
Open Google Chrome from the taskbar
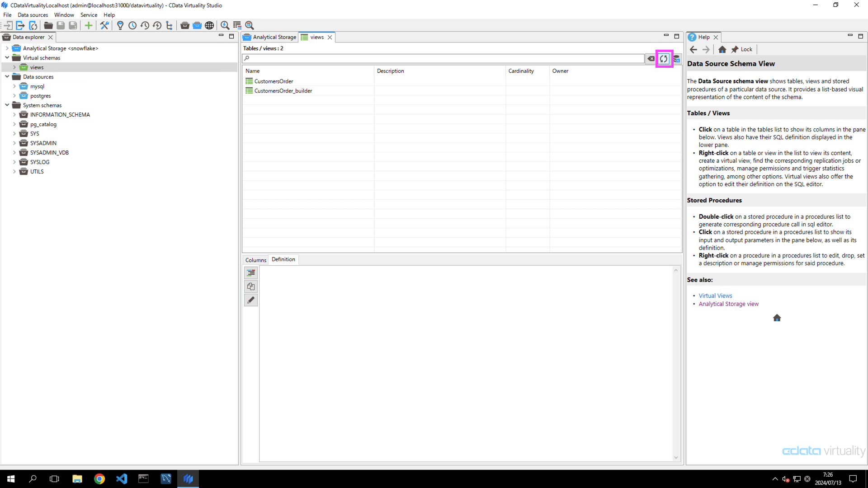(x=99, y=479)
